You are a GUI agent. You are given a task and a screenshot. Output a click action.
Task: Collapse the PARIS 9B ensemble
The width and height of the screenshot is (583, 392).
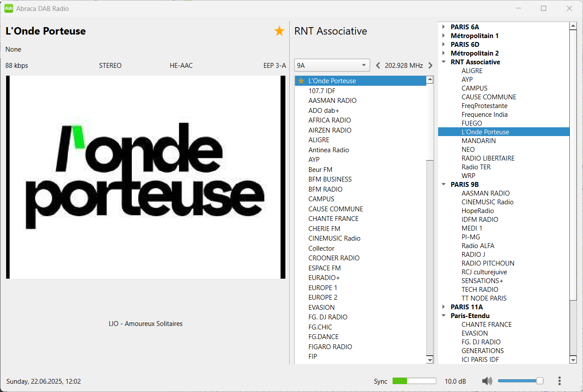(444, 185)
